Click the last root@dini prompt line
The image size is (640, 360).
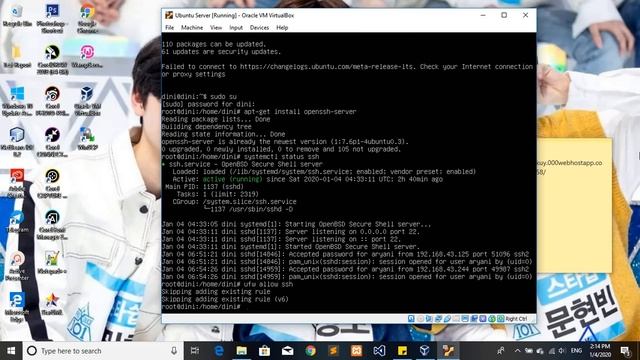(x=201, y=307)
